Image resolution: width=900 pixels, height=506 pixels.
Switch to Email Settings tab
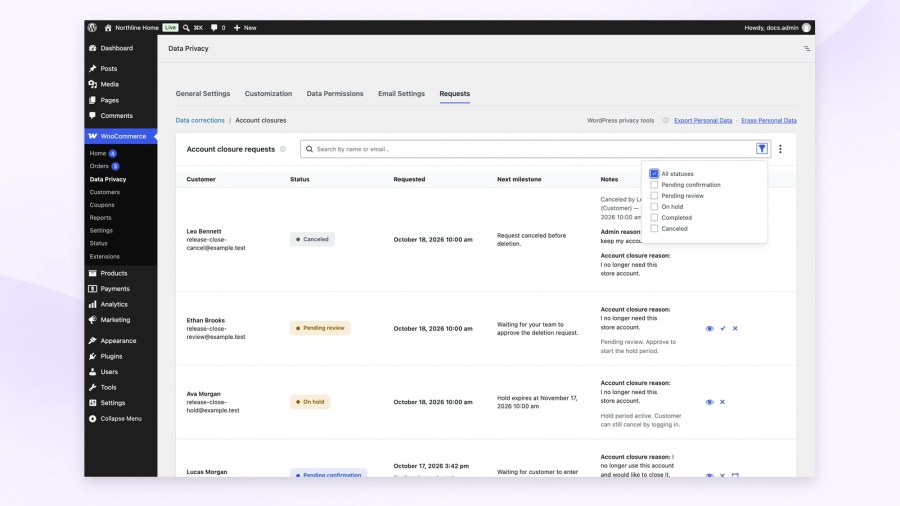pyautogui.click(x=401, y=94)
